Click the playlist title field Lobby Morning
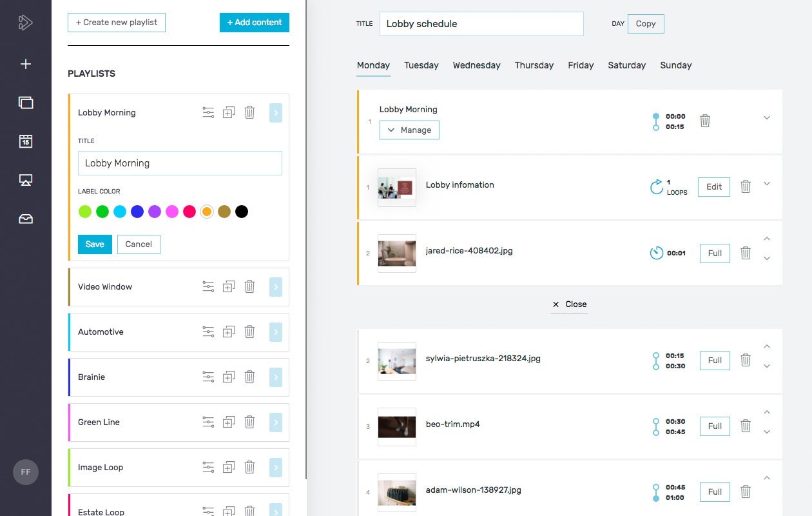 point(180,163)
